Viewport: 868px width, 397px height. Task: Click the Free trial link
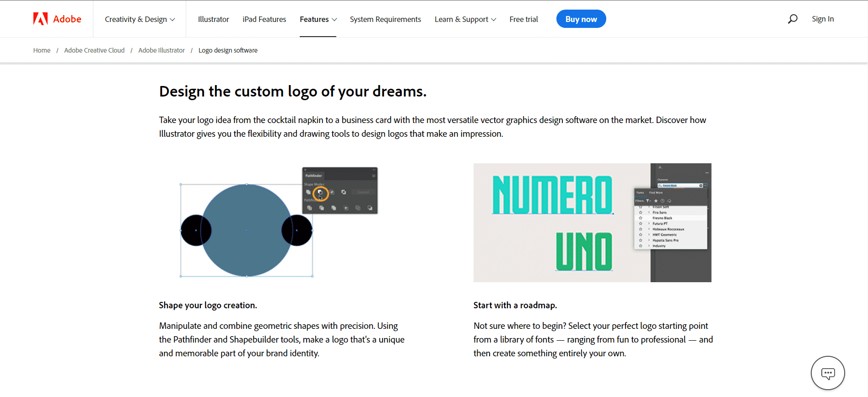point(523,19)
